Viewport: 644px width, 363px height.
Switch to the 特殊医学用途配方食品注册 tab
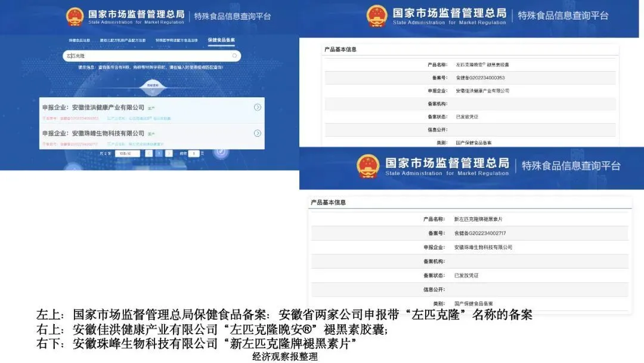coord(177,41)
